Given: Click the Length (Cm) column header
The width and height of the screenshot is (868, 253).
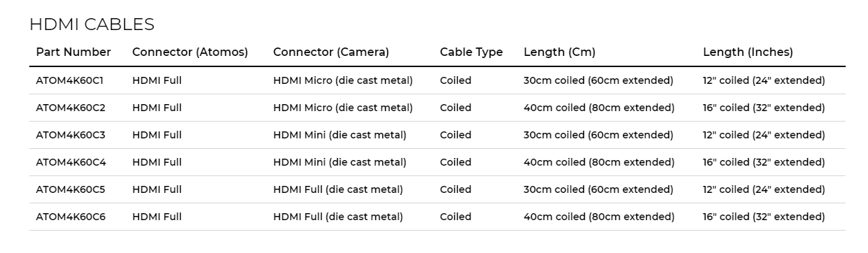Looking at the screenshot, I should pyautogui.click(x=559, y=52).
